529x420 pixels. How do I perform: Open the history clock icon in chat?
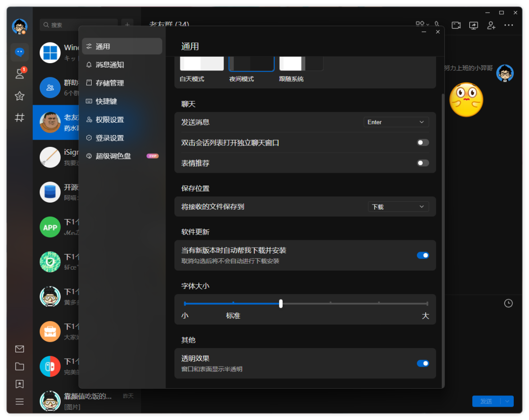(508, 303)
